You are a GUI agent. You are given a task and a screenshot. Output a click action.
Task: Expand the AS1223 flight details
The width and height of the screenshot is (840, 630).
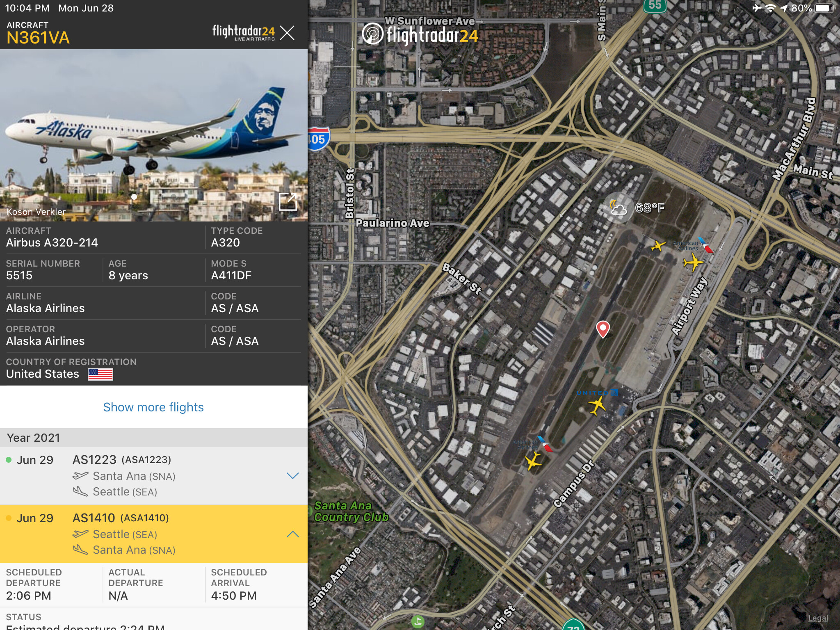[x=292, y=476]
